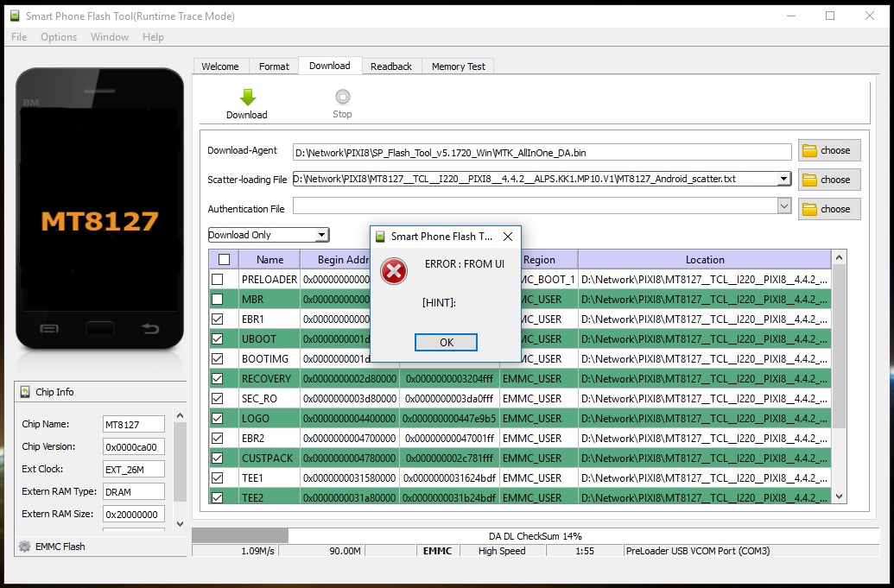Click partition table scroll up arrow
Screen dimensions: 894x588
point(840,258)
